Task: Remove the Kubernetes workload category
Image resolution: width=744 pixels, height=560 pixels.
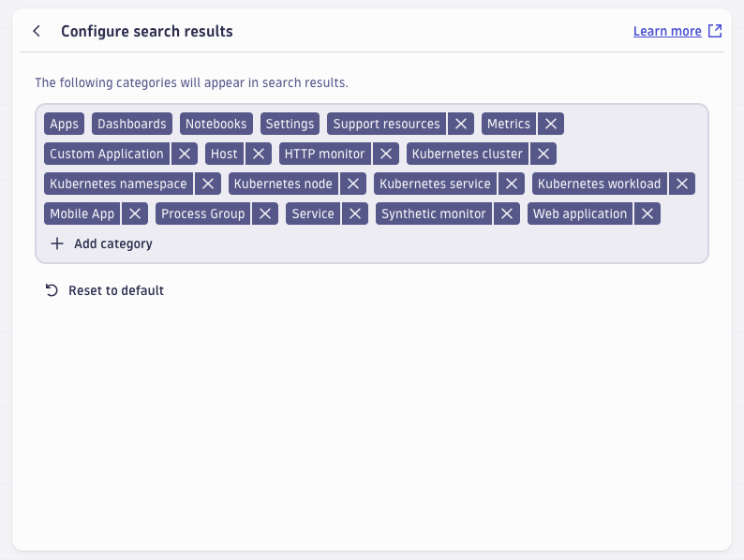Action: [x=682, y=184]
